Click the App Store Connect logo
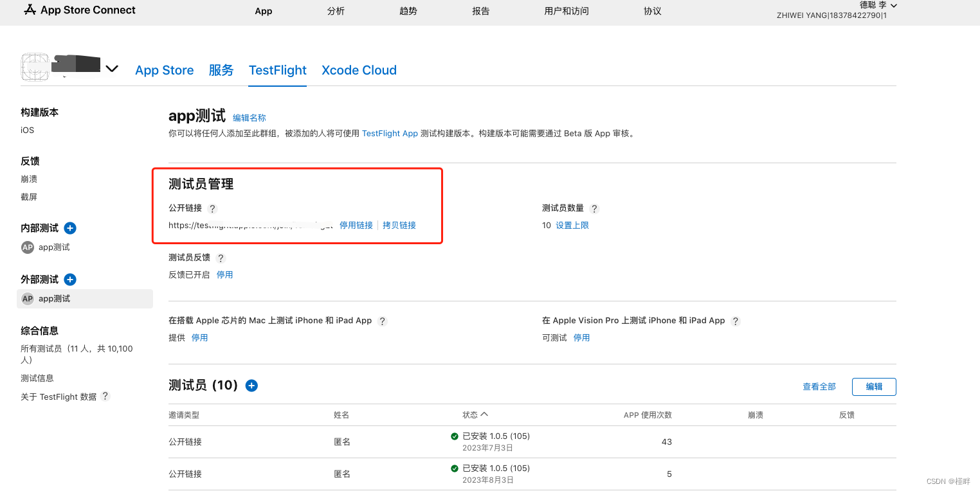This screenshot has width=980, height=491. click(x=80, y=10)
